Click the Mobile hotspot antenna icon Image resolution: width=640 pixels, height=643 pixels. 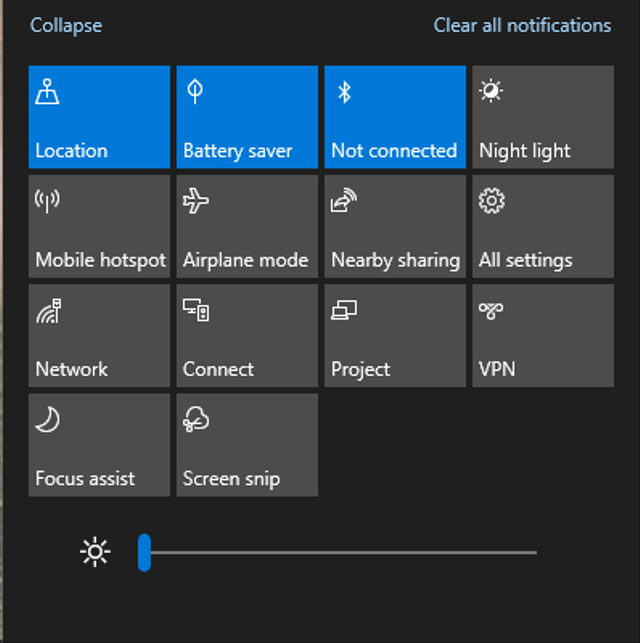coord(47,202)
